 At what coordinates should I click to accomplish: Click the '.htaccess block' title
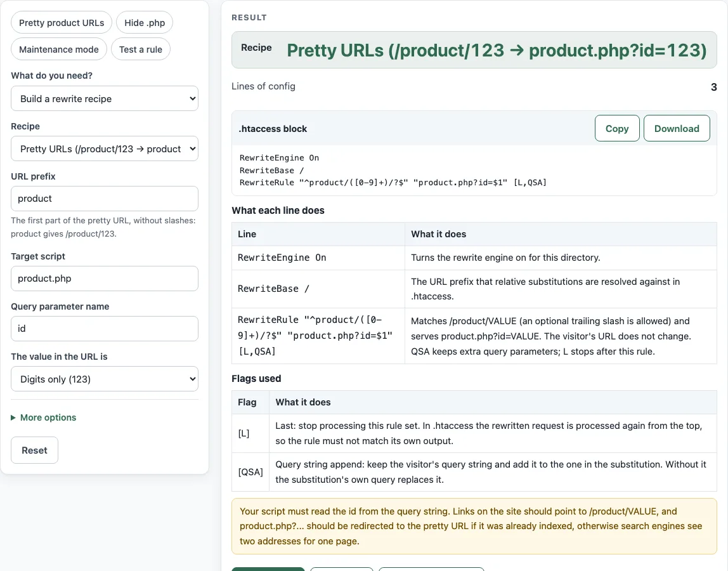click(273, 129)
